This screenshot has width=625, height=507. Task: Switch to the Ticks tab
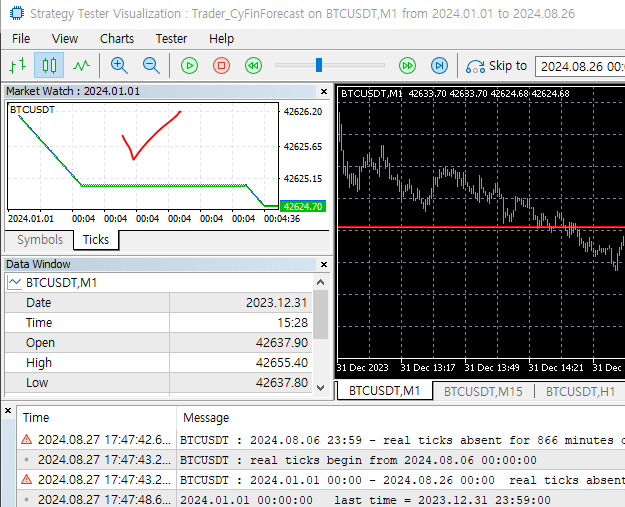click(96, 240)
